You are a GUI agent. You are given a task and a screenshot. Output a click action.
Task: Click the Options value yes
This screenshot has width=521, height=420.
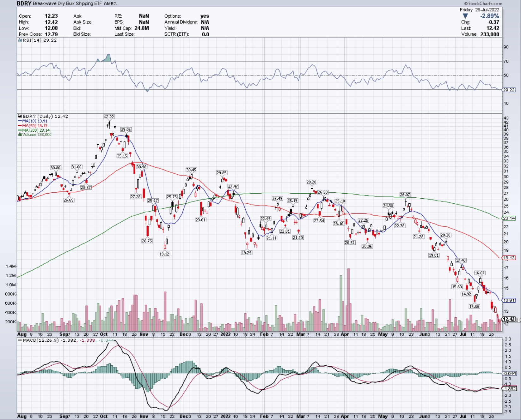point(205,16)
